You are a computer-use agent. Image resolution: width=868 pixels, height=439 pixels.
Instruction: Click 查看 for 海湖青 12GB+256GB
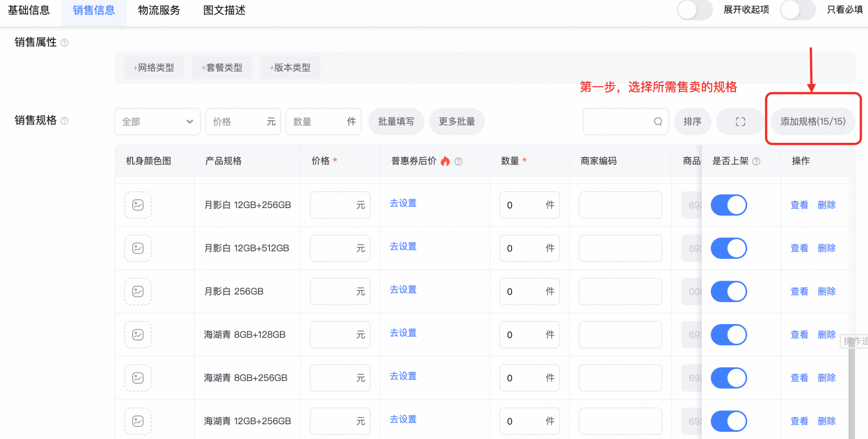click(x=799, y=421)
